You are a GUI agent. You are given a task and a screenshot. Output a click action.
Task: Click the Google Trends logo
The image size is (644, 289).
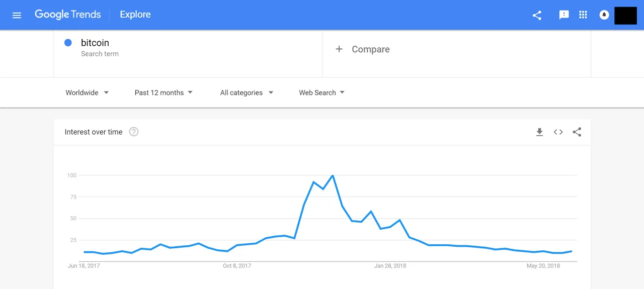(68, 15)
